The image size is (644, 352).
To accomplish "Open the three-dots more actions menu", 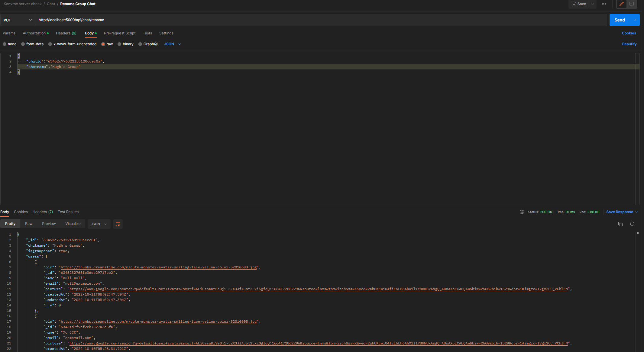I will pos(604,4).
